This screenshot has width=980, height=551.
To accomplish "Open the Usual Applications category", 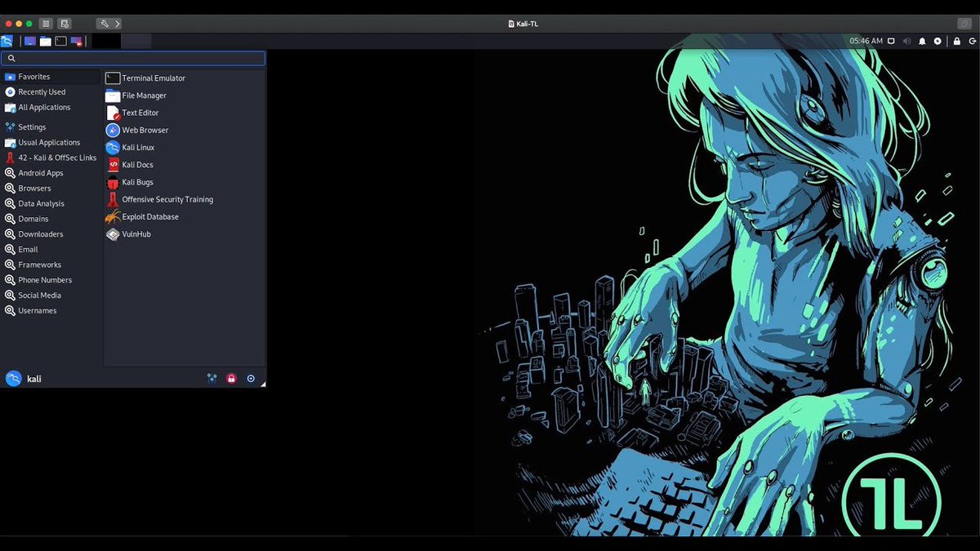I will click(x=51, y=143).
